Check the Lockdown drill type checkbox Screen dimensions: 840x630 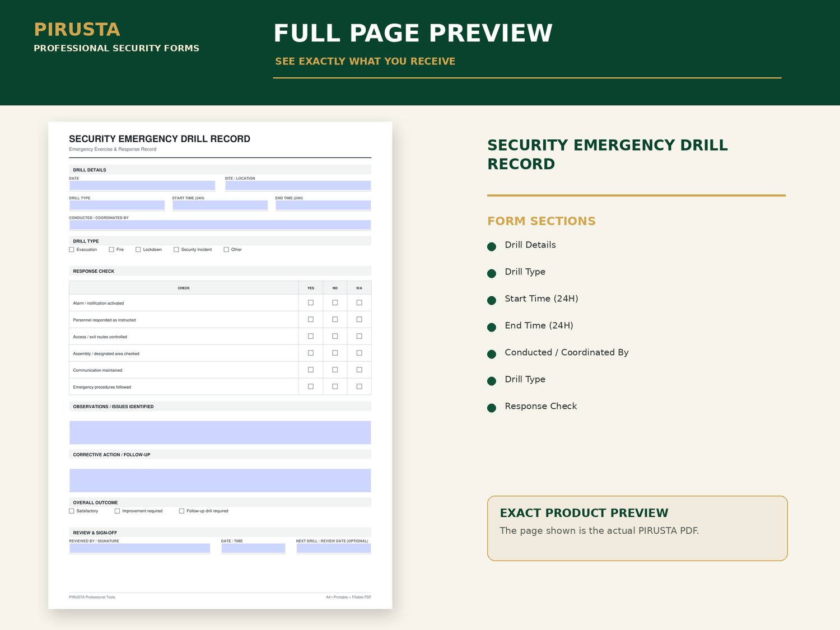click(x=138, y=250)
